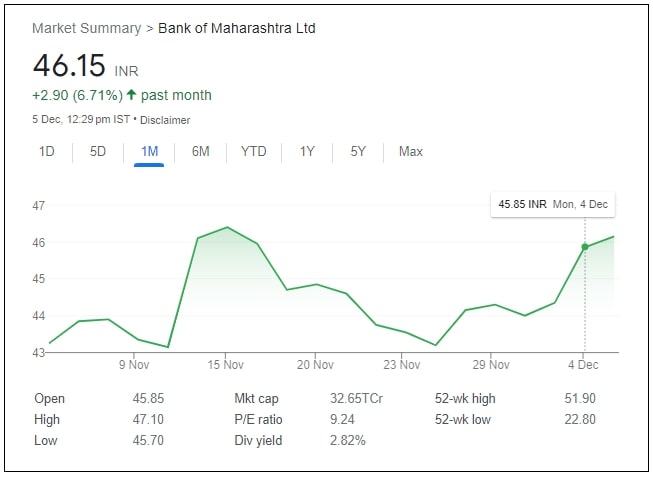The width and height of the screenshot is (653, 477).
Task: Click the Mkt cap value 32.65TCr
Action: tap(356, 398)
